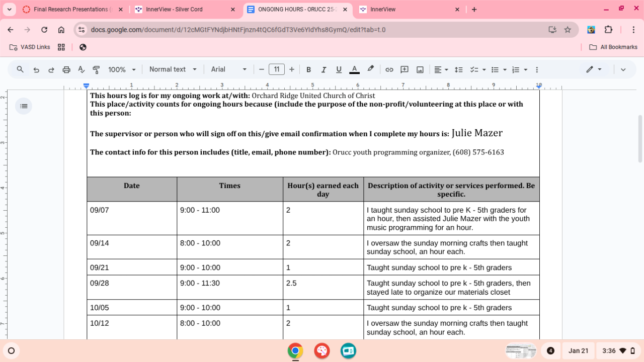Toggle italic formatting

click(x=324, y=69)
